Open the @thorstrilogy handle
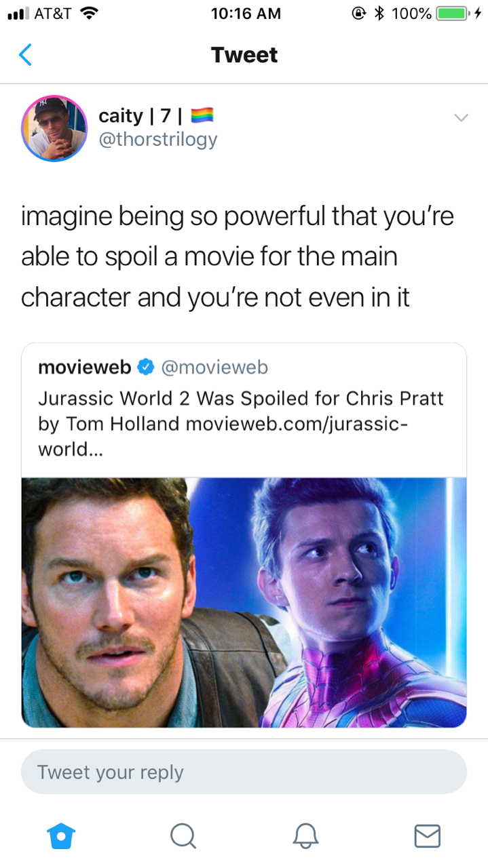 coord(158,139)
